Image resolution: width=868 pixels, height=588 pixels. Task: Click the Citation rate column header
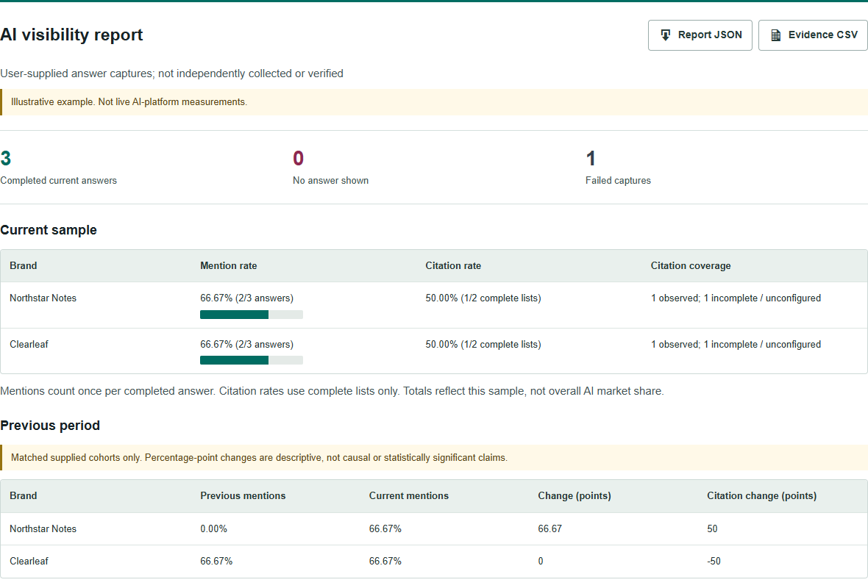[453, 265]
